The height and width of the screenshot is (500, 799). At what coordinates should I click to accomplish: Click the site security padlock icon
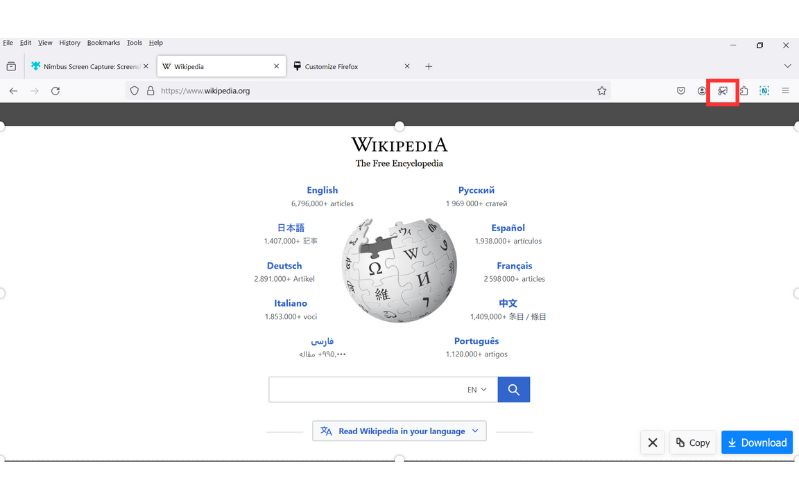click(150, 91)
